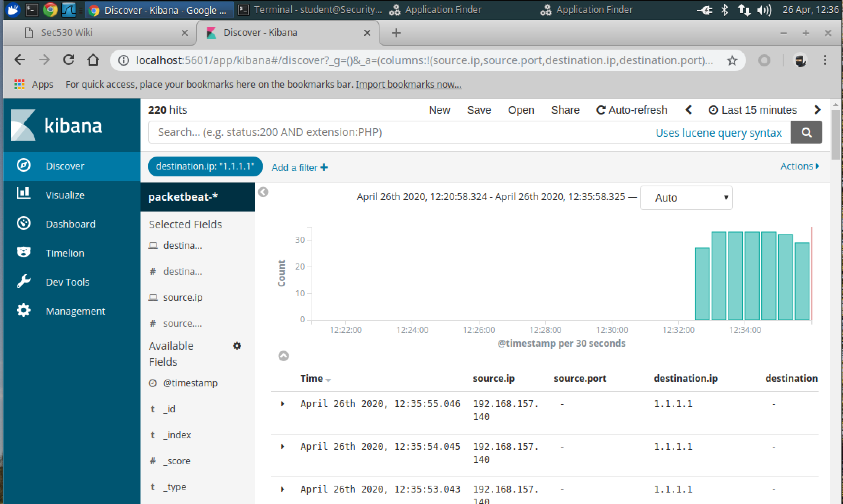Toggle the destination.ip filter pill
The image size is (843, 504).
(x=205, y=166)
